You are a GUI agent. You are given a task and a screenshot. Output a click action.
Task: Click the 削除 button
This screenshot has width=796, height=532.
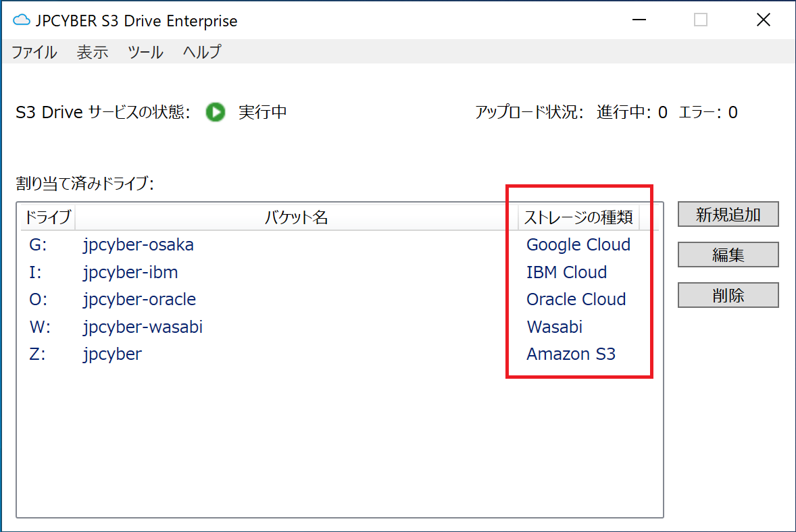coord(728,295)
